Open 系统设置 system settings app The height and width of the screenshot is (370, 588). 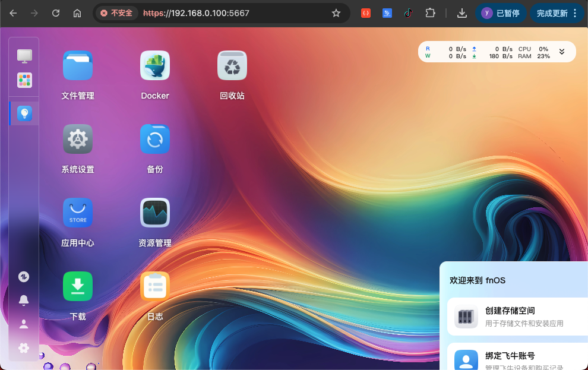[78, 139]
